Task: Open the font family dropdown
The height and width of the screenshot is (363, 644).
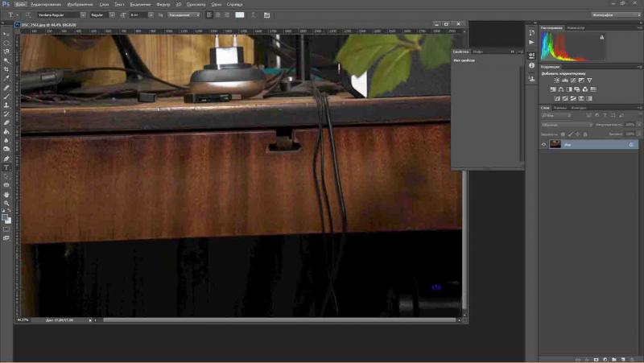Action: [x=83, y=14]
